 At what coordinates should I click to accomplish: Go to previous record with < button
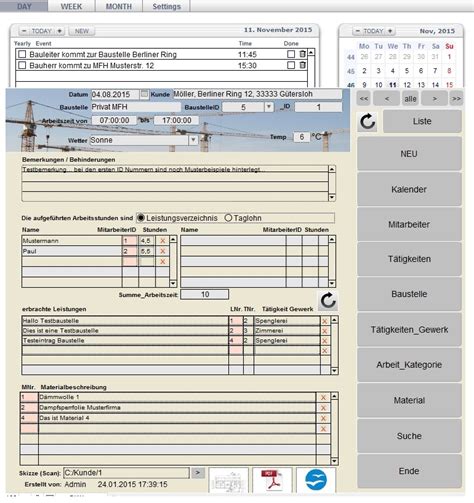click(387, 99)
